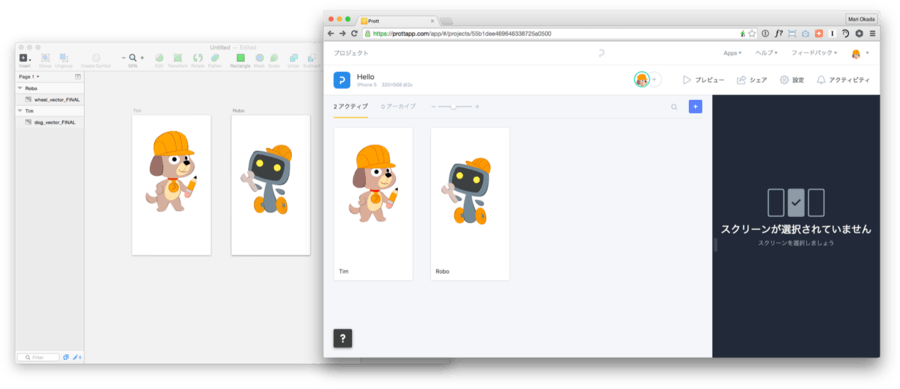Open the search icon in Prott
The height and width of the screenshot is (389, 900).
click(x=674, y=107)
